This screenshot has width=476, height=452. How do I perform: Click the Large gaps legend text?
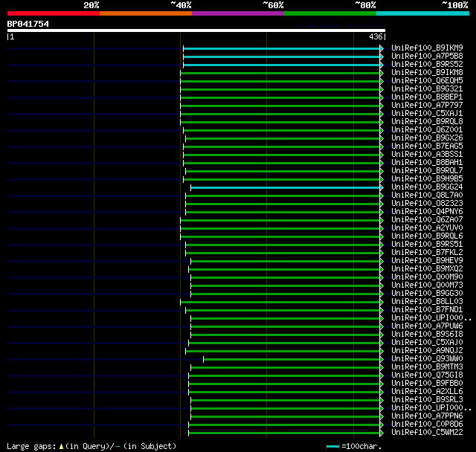[31, 447]
